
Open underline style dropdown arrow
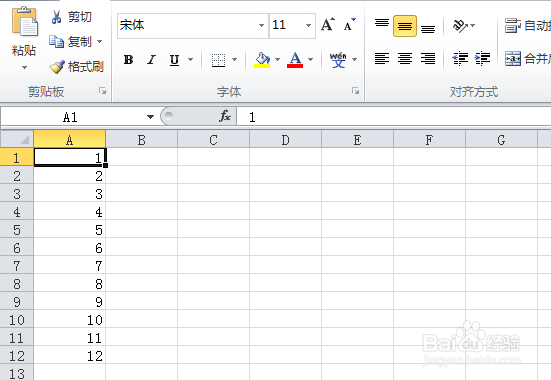(x=190, y=59)
